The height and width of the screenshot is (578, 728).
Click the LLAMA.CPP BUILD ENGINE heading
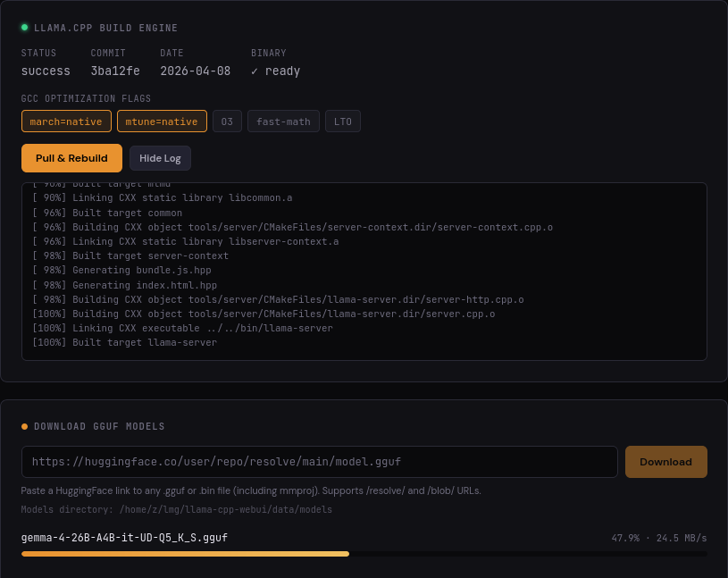coord(106,28)
